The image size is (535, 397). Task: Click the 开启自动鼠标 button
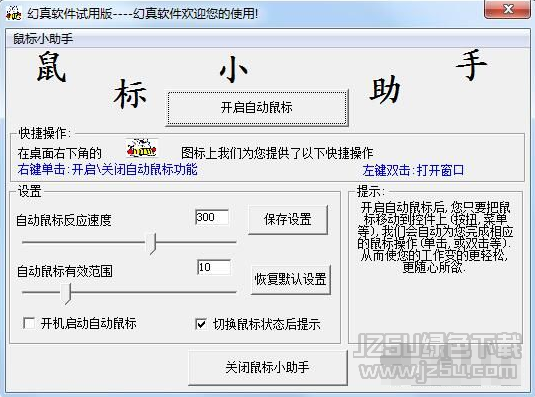pos(257,108)
